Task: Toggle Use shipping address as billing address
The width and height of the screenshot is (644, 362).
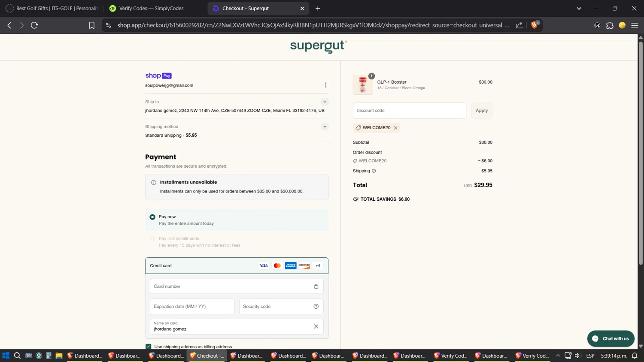Action: [x=149, y=347]
